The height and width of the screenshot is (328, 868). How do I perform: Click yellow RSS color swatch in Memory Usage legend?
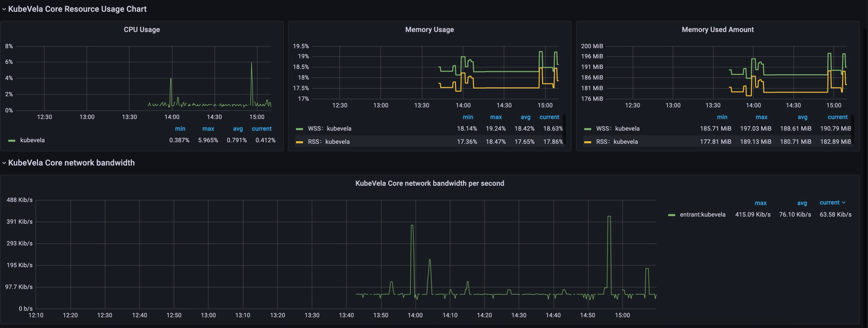299,142
